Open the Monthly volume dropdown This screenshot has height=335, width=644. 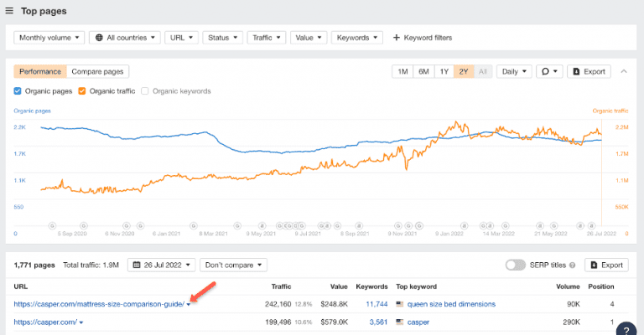coord(50,38)
